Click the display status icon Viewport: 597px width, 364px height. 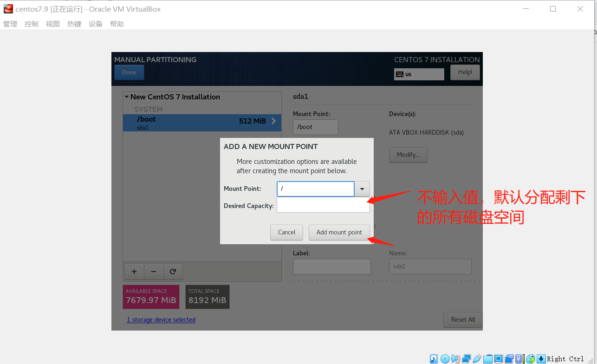(x=499, y=359)
